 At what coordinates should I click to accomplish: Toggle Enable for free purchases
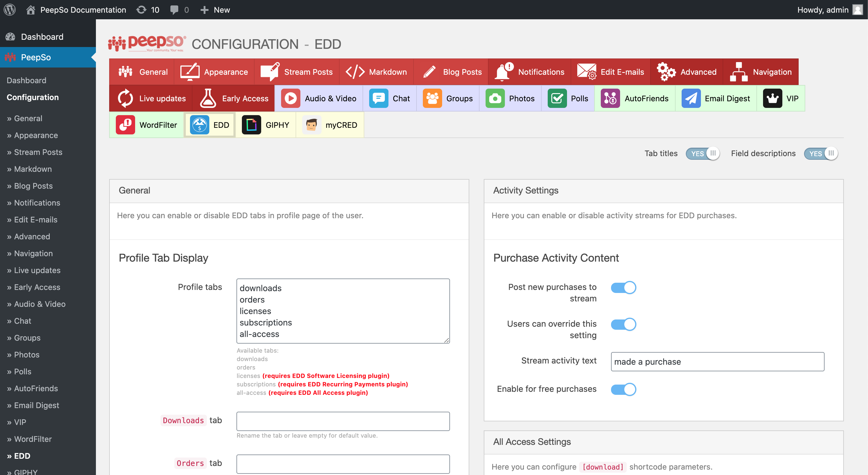point(623,389)
